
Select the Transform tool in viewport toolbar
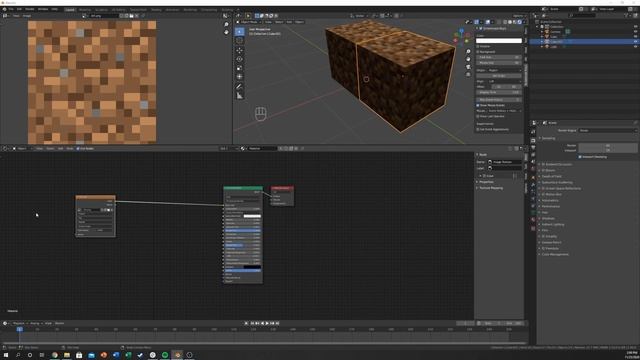click(x=240, y=77)
